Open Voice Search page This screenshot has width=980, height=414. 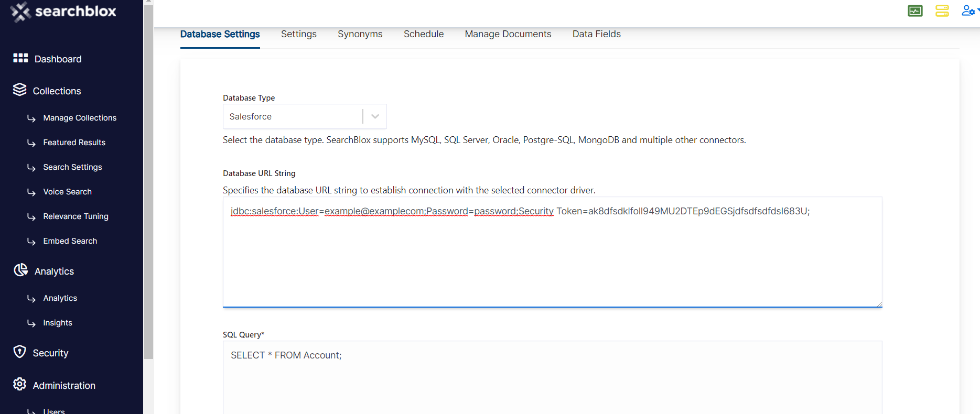[x=68, y=192]
